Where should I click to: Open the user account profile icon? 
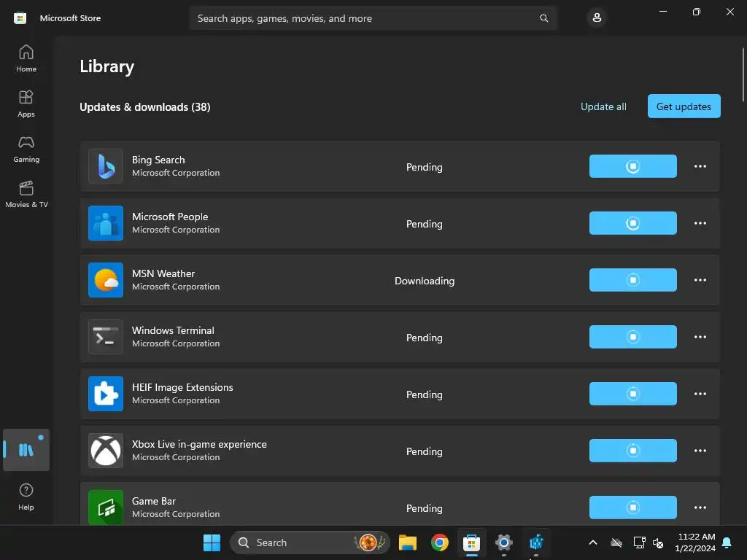point(597,18)
